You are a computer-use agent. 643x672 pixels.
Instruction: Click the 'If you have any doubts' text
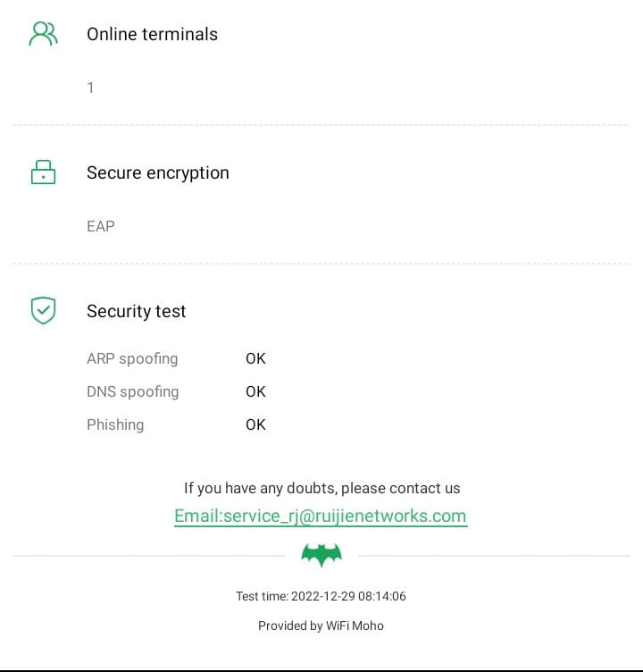pyautogui.click(x=321, y=488)
